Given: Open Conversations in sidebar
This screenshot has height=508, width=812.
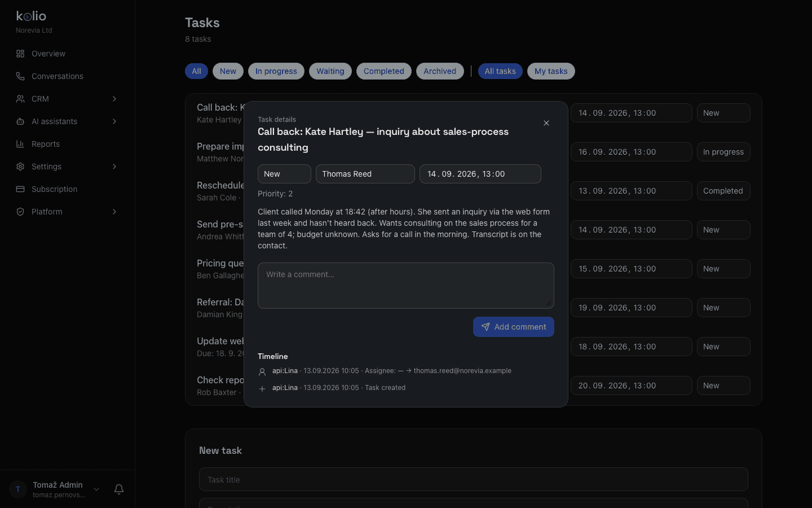Looking at the screenshot, I should pos(67,76).
